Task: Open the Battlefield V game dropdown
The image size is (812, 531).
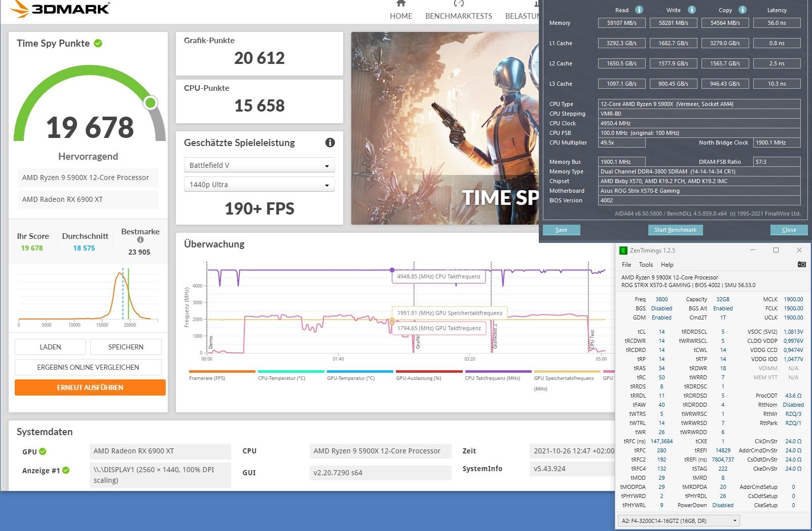Action: click(259, 165)
